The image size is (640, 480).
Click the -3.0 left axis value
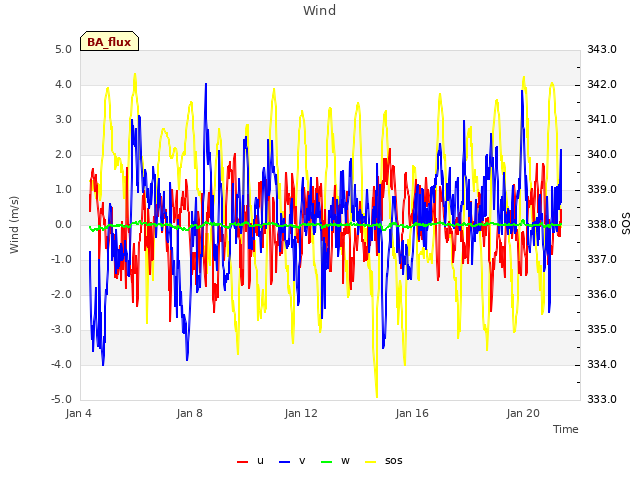pyautogui.click(x=61, y=329)
